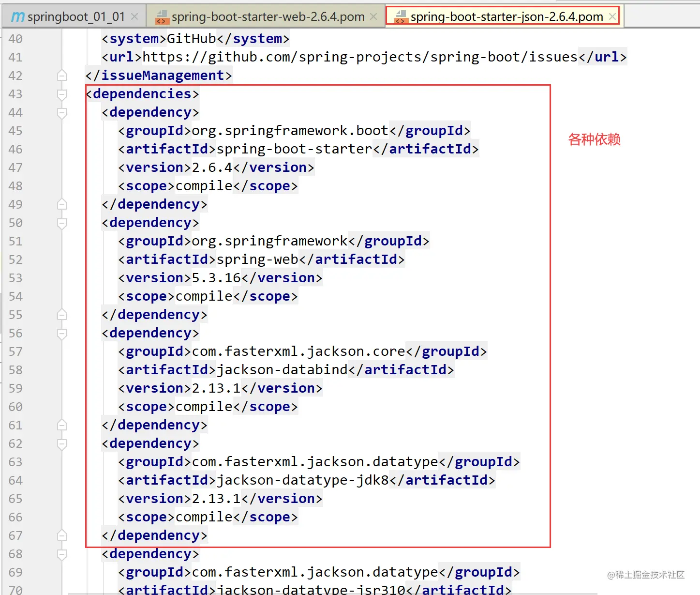Click the GitHub issues URL on line 41

point(360,57)
